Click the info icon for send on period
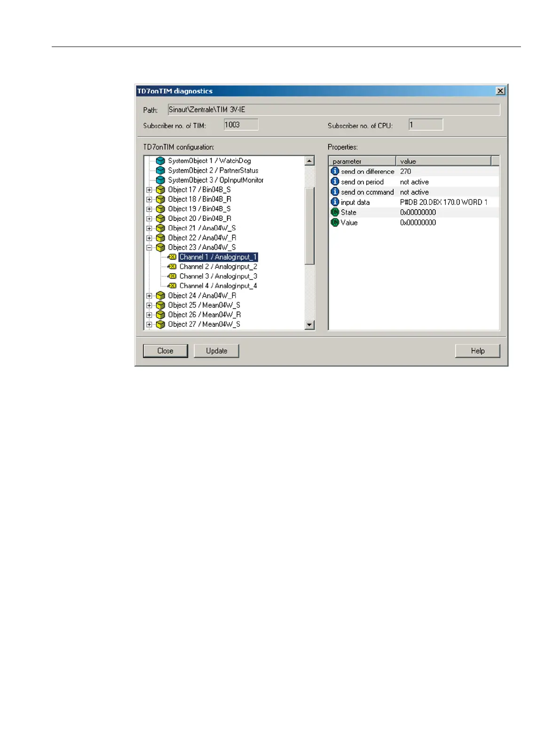This screenshot has height=746, width=560. 335,181
